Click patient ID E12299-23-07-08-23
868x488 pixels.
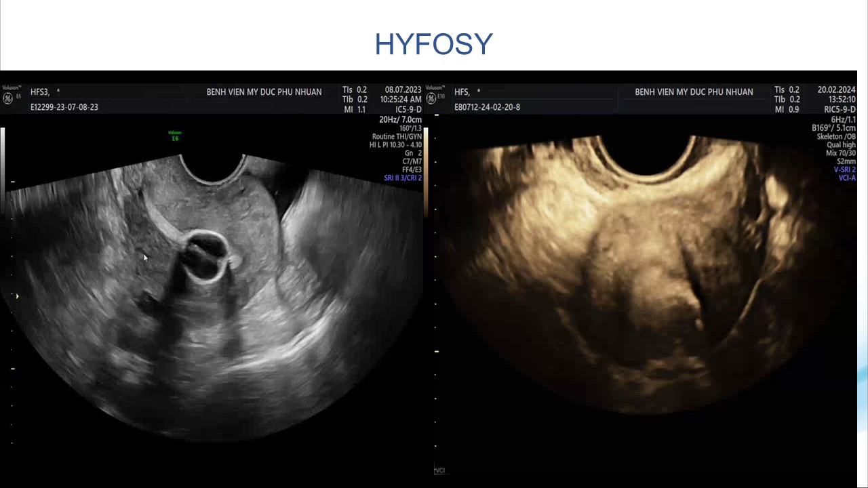(64, 107)
